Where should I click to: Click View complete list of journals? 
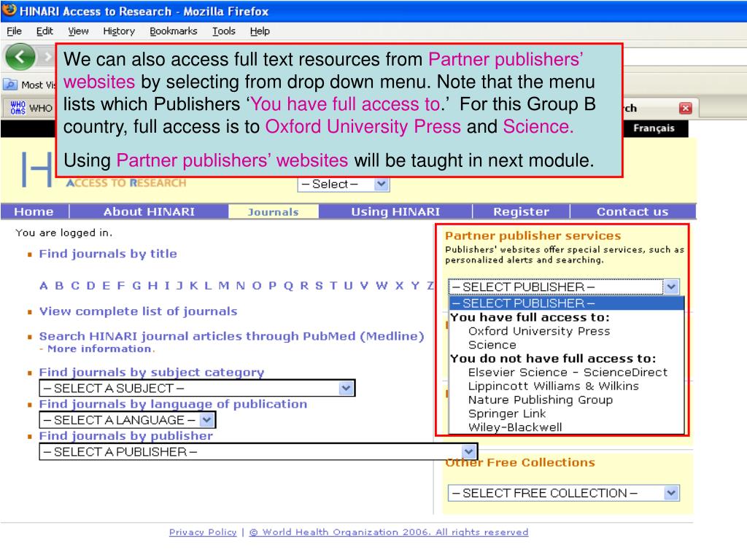[138, 311]
